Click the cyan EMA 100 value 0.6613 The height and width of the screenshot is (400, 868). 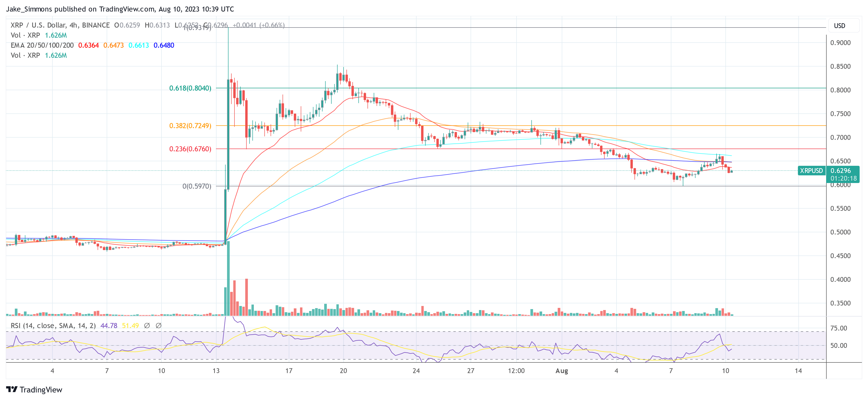(x=139, y=45)
